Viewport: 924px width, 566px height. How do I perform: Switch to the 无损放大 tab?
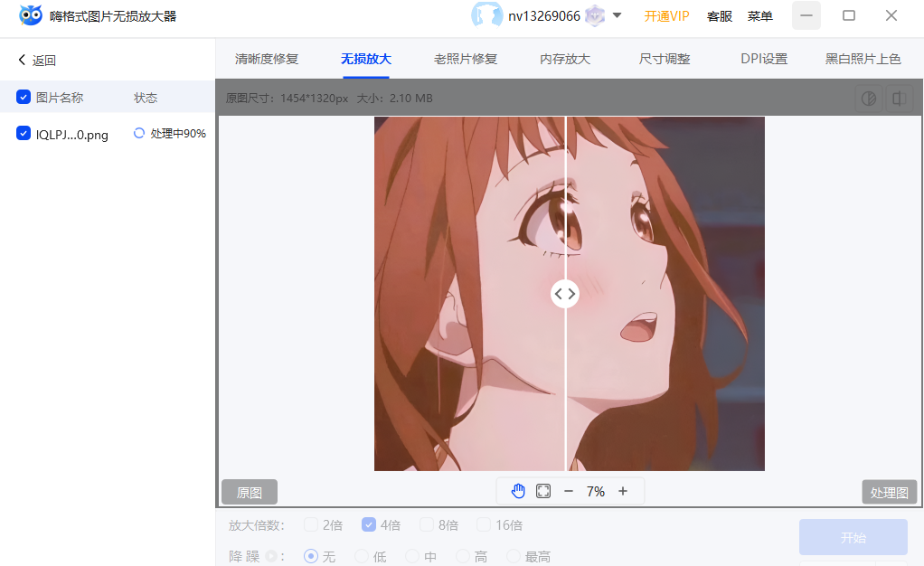pos(366,59)
